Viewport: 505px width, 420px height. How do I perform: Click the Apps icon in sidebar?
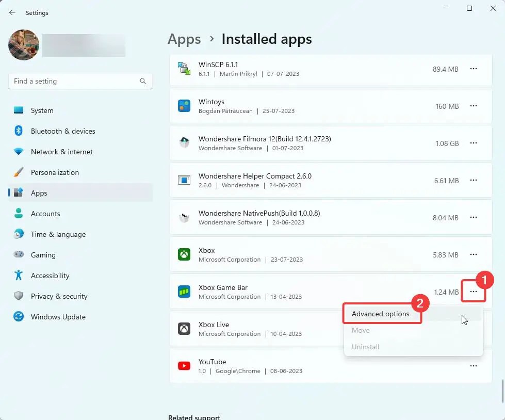pos(19,192)
